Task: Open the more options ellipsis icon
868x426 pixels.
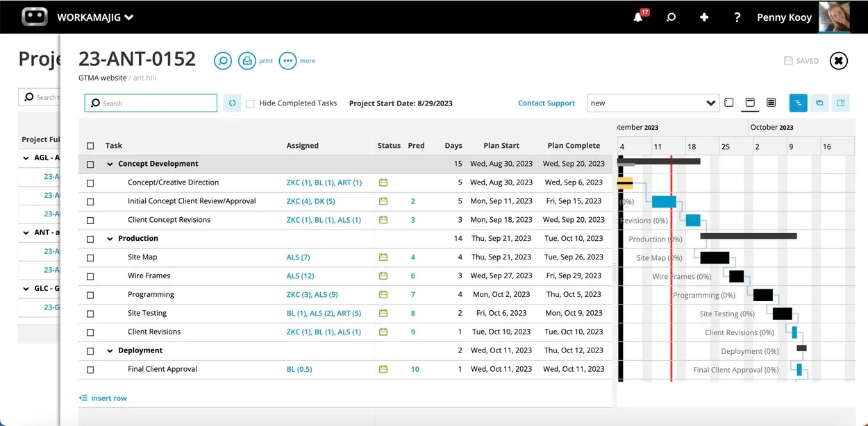Action: click(x=287, y=61)
